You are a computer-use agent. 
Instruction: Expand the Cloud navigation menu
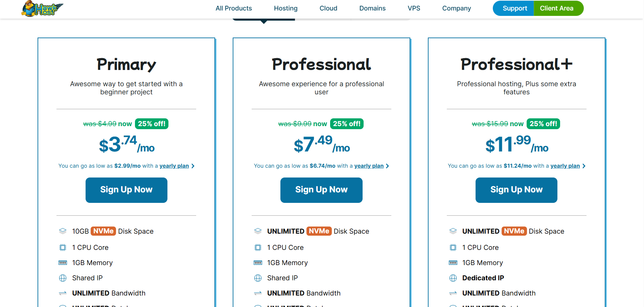328,8
